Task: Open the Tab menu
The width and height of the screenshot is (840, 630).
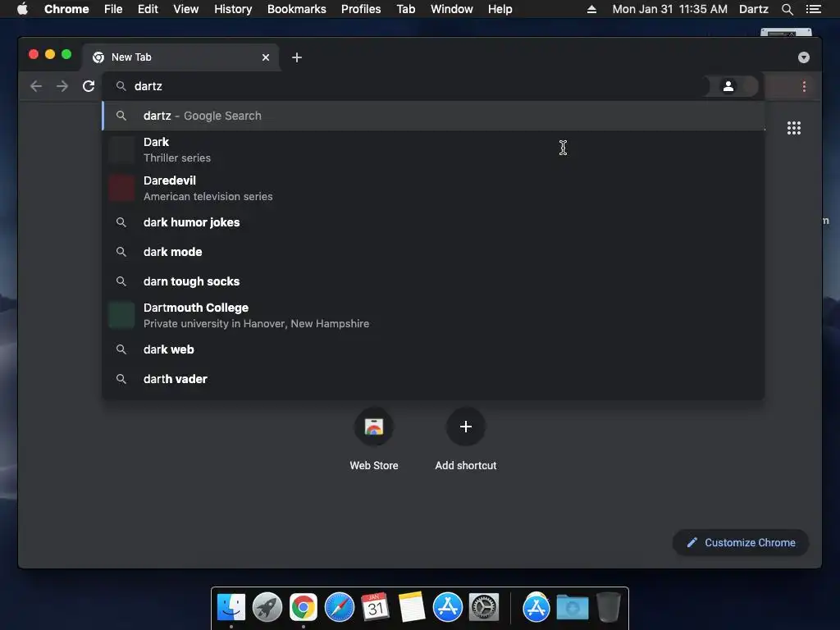Action: pyautogui.click(x=405, y=9)
